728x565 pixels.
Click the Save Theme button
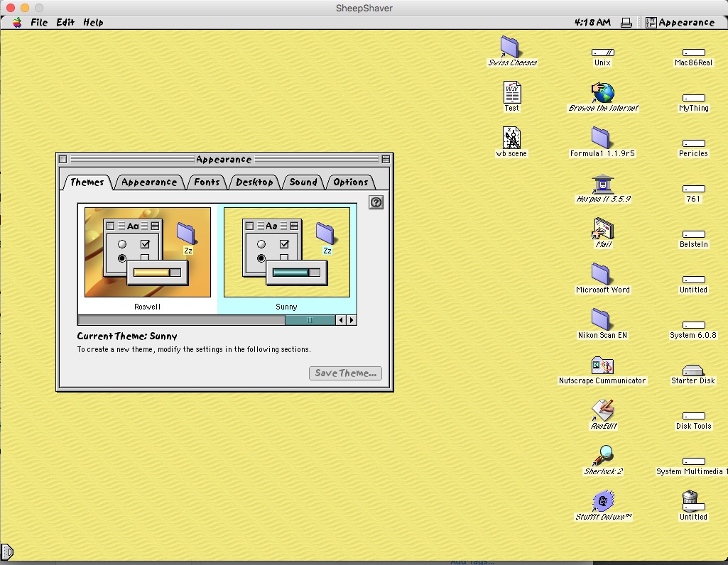(345, 373)
